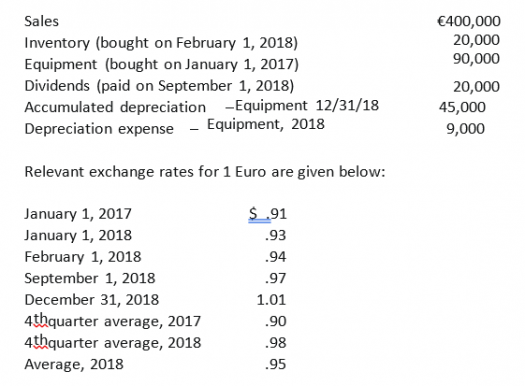Click the Depreciation expense label
The width and height of the screenshot is (525, 386).
pos(99,129)
